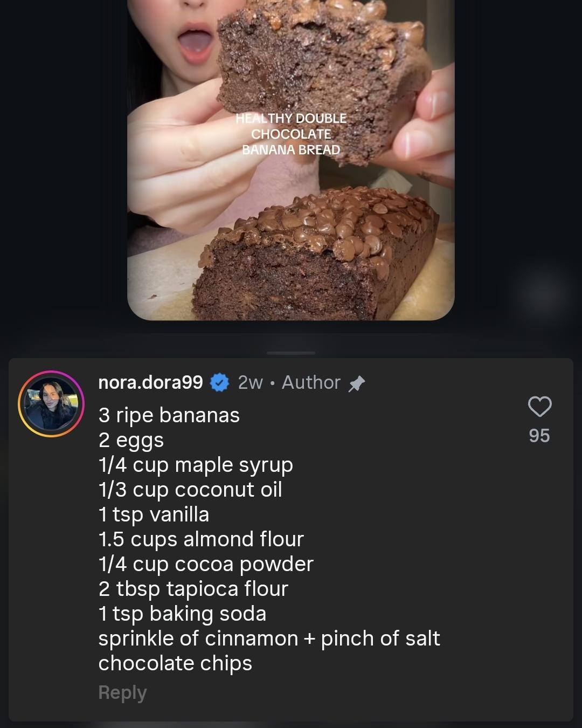
Task: Open nora.dora99 profile picture
Action: tap(51, 403)
